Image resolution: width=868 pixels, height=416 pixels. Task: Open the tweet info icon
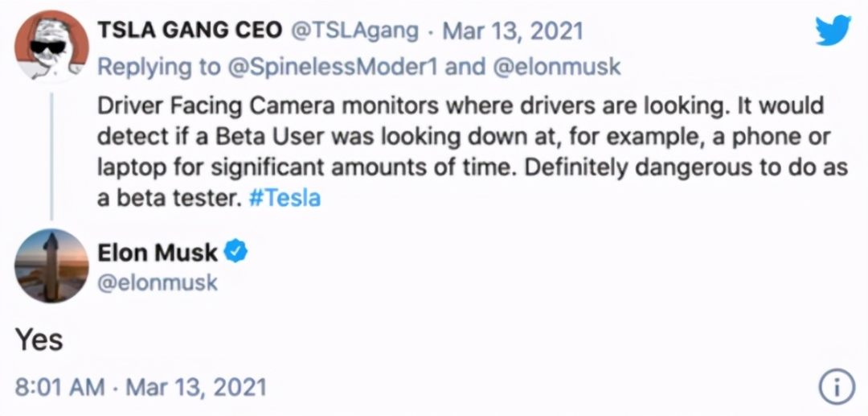click(x=836, y=389)
